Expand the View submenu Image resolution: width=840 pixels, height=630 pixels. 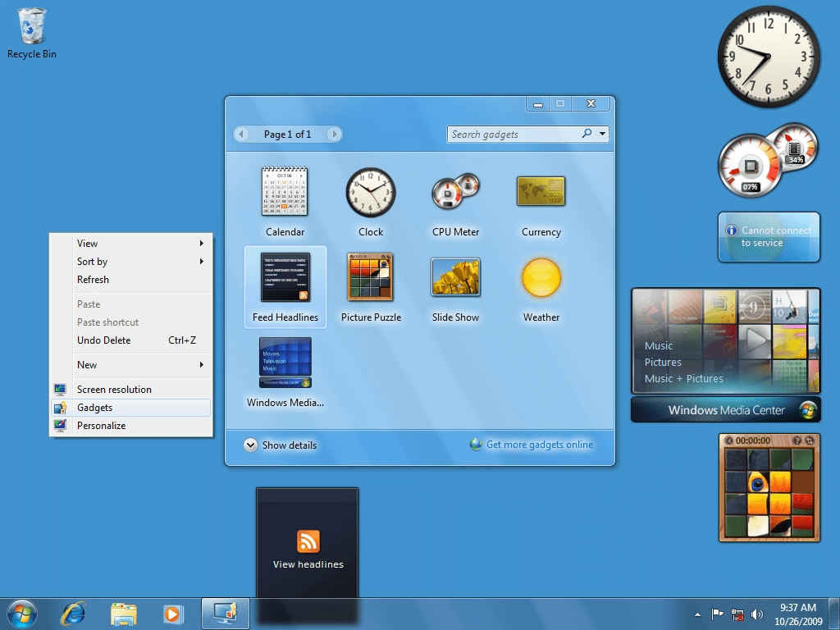tap(131, 243)
